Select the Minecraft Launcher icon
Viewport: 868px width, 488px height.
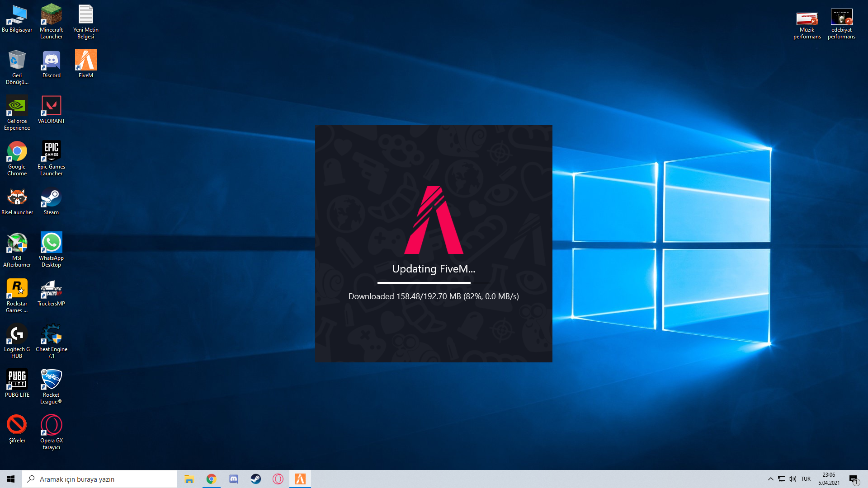pyautogui.click(x=51, y=15)
